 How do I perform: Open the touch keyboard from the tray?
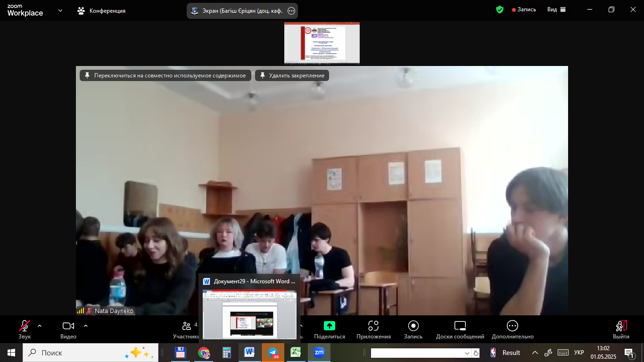563,353
